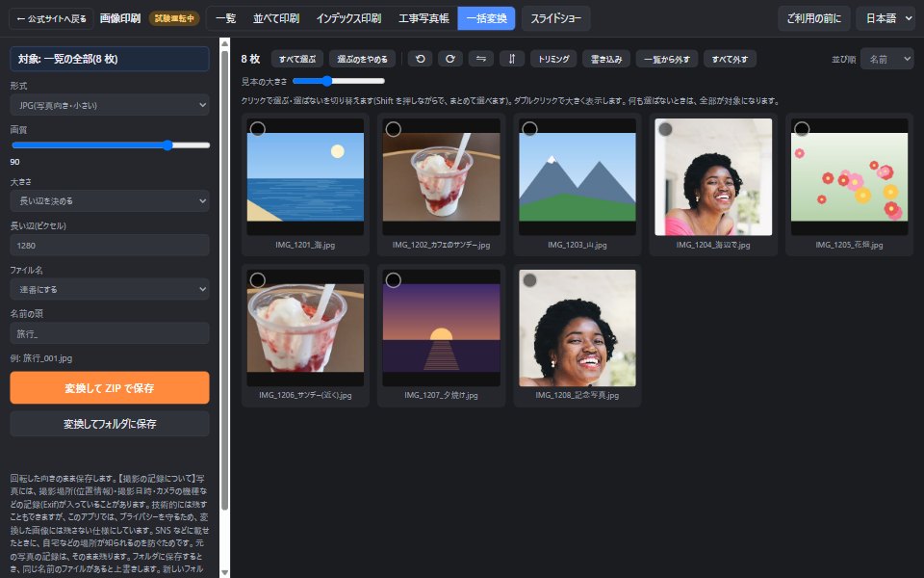This screenshot has height=578, width=924.
Task: Select the IMG_1208_記念写真.jpg thumbnail
Action: tap(577, 328)
